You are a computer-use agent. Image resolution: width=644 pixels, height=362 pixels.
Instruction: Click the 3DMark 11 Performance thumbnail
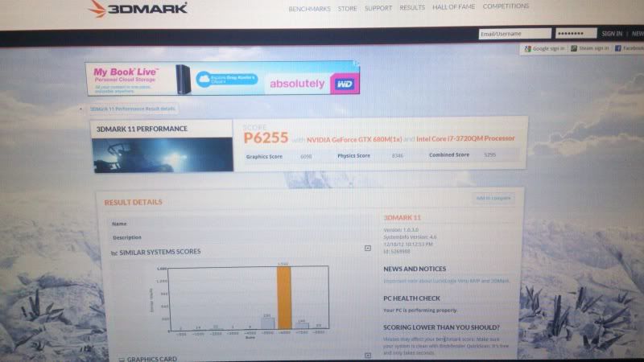point(163,154)
